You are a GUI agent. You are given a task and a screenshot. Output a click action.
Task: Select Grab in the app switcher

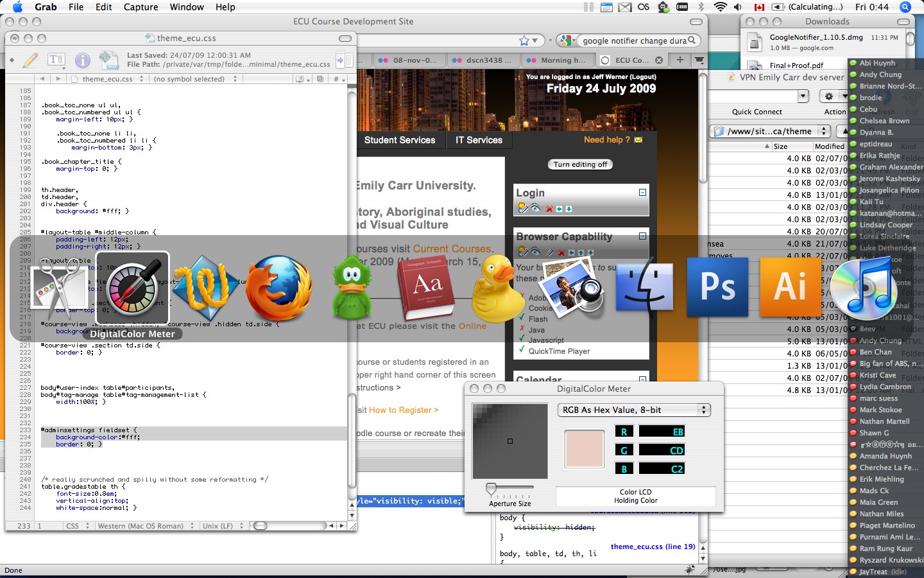tap(60, 288)
